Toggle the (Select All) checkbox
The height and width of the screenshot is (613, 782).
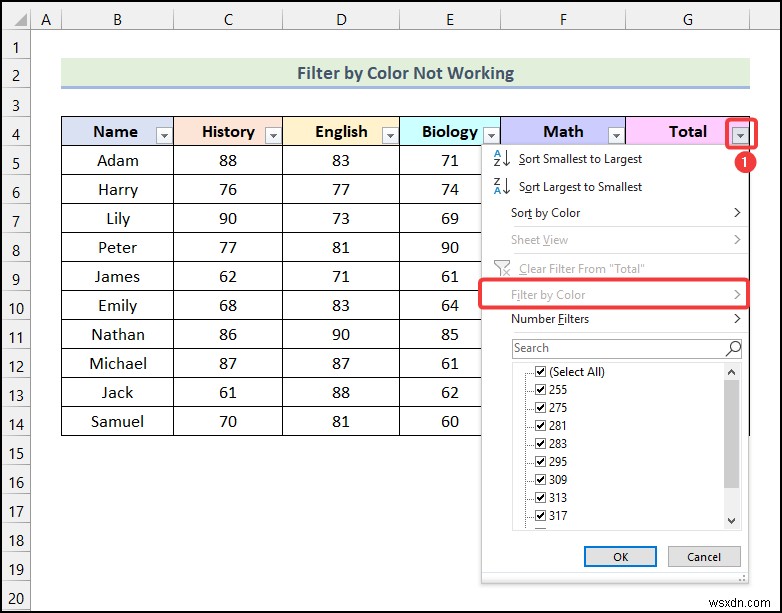[x=540, y=372]
